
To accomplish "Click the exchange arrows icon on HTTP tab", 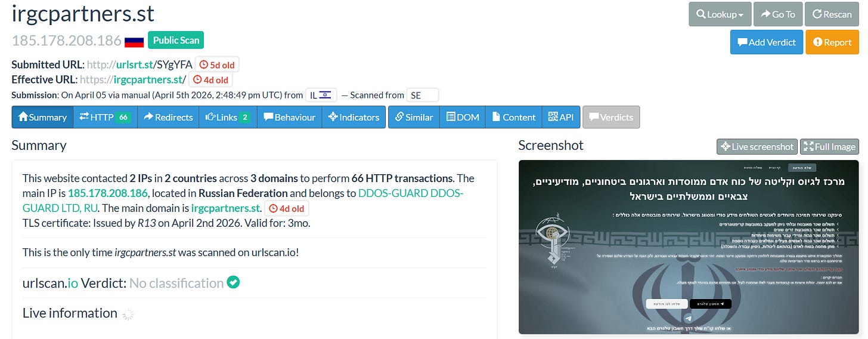I will point(84,117).
